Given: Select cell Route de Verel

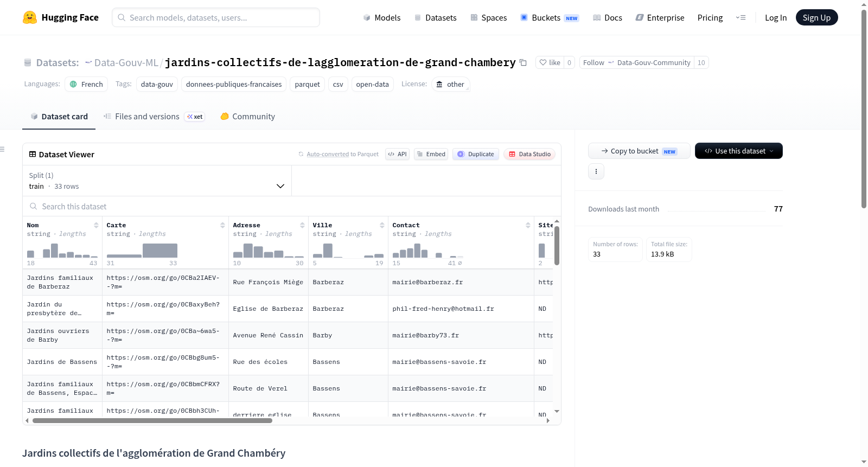Looking at the screenshot, I should coord(269,388).
